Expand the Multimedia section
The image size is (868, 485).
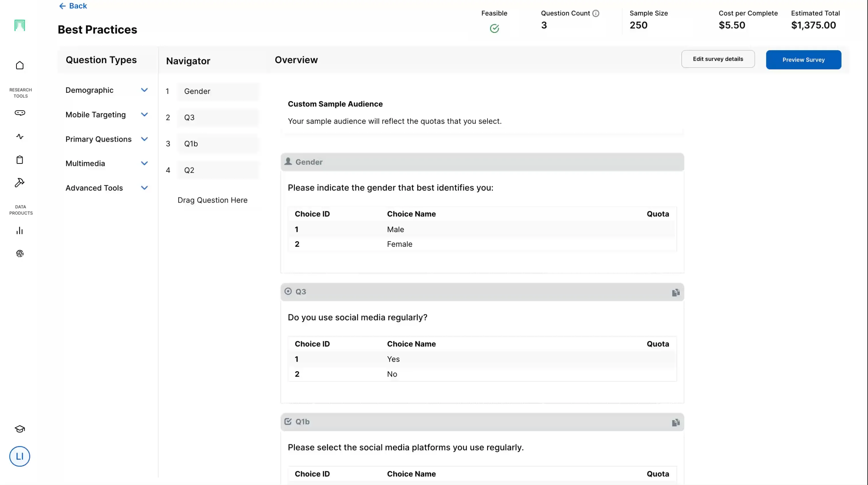pyautogui.click(x=107, y=164)
